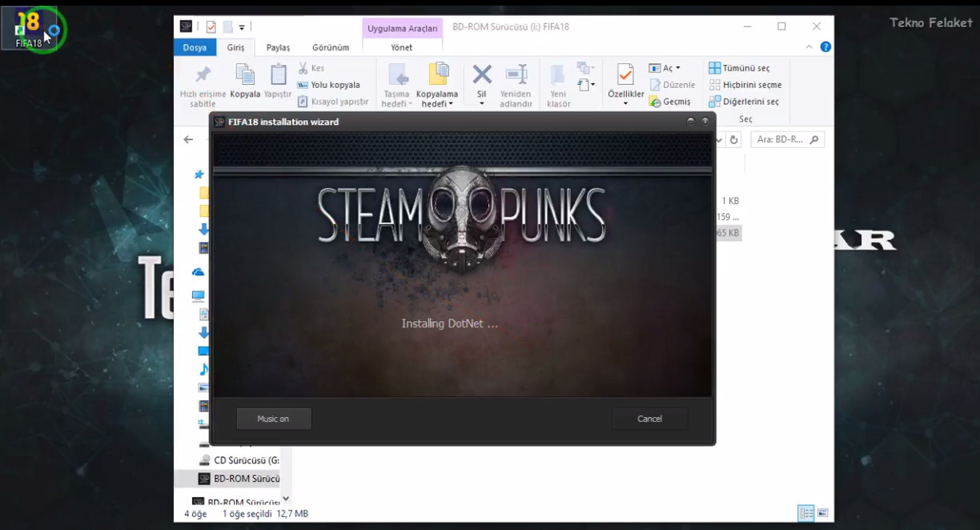This screenshot has width=980, height=530.
Task: Click the Kopyala ribbon icon
Action: [245, 74]
